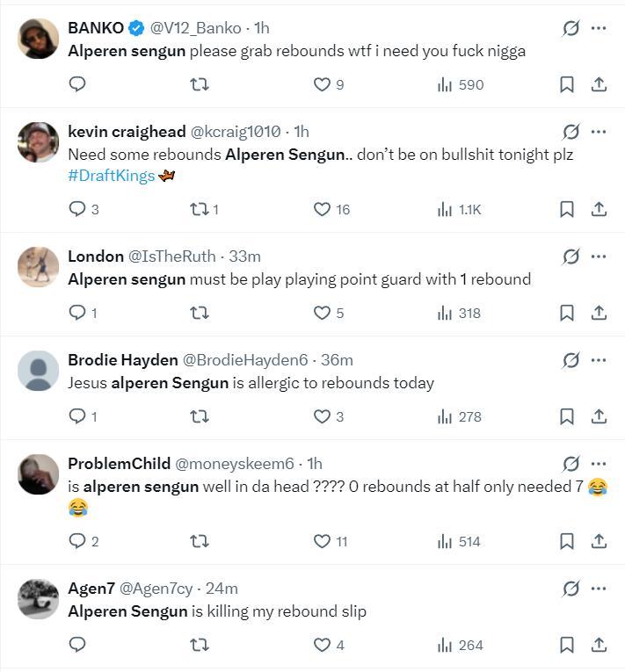625x672 pixels.
Task: Bookmark ProblemChild's tweet
Action: 567,541
